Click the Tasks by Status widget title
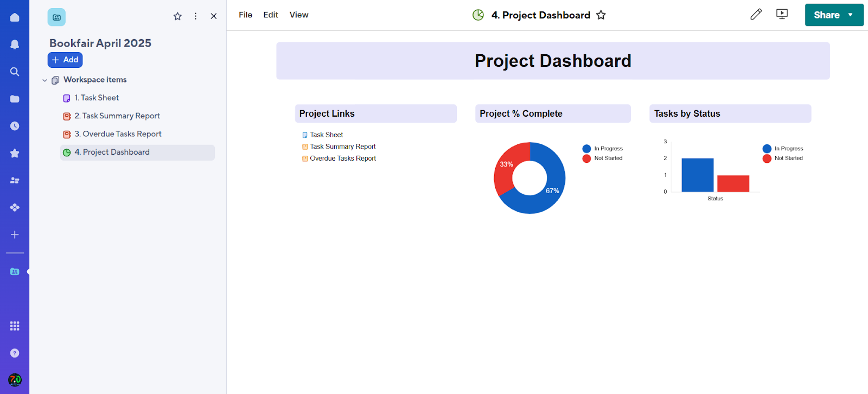 687,114
